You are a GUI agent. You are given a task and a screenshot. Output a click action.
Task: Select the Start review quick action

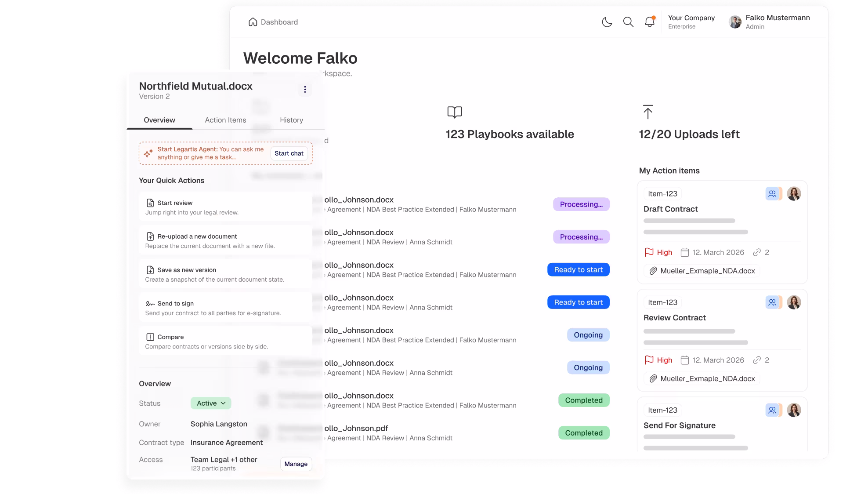tap(225, 207)
